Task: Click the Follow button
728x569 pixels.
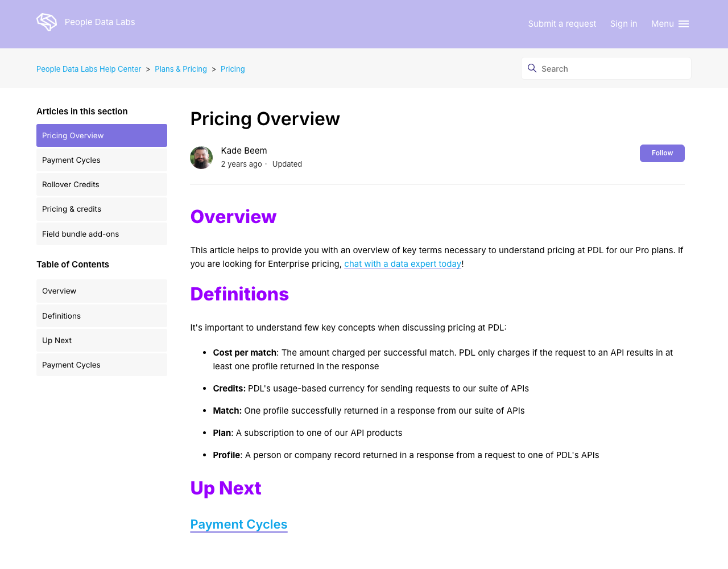Action: click(662, 153)
